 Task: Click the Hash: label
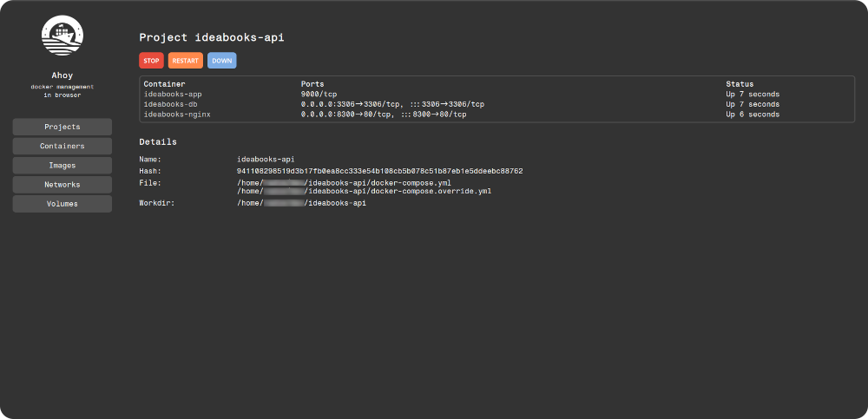click(x=150, y=172)
